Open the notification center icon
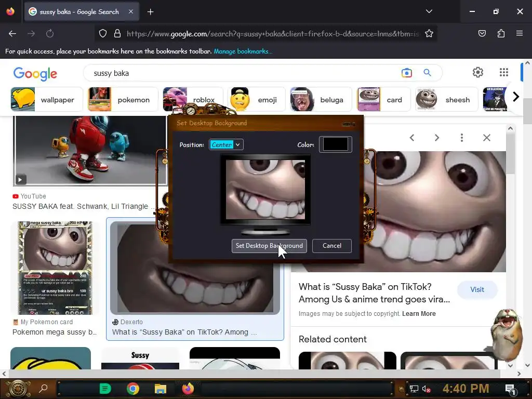The width and height of the screenshot is (532, 399). (510, 389)
